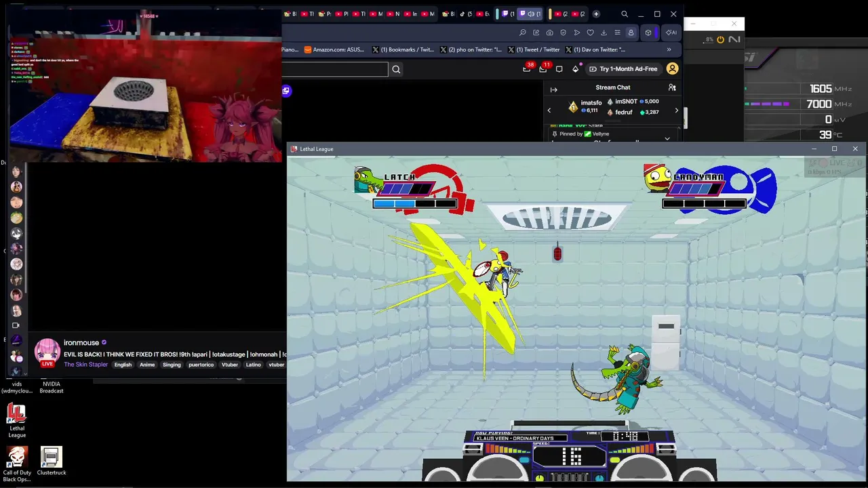This screenshot has width=868, height=488.
Task: Open the Twitch user avatar menu
Action: [672, 69]
